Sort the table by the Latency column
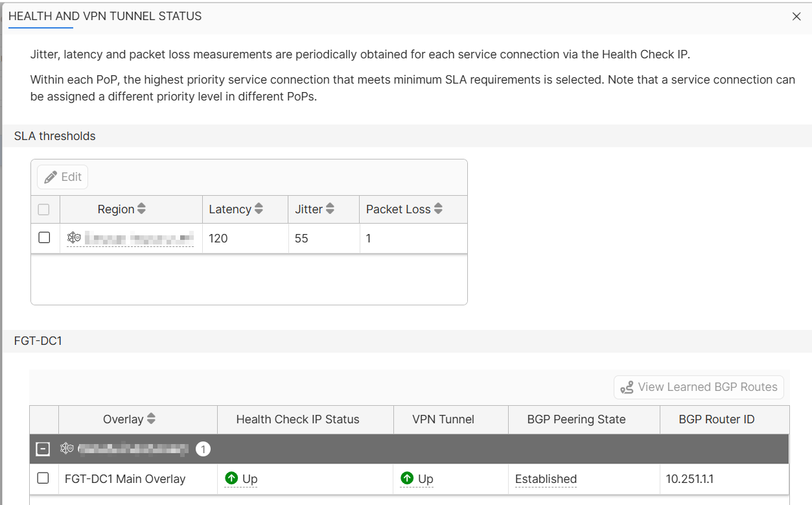The width and height of the screenshot is (812, 505). (259, 209)
